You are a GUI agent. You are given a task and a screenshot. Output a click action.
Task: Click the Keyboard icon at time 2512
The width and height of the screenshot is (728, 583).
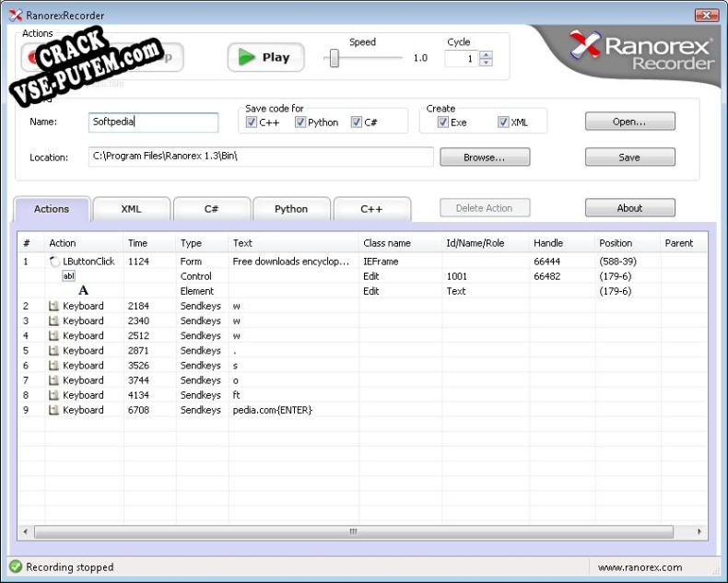[x=53, y=335]
